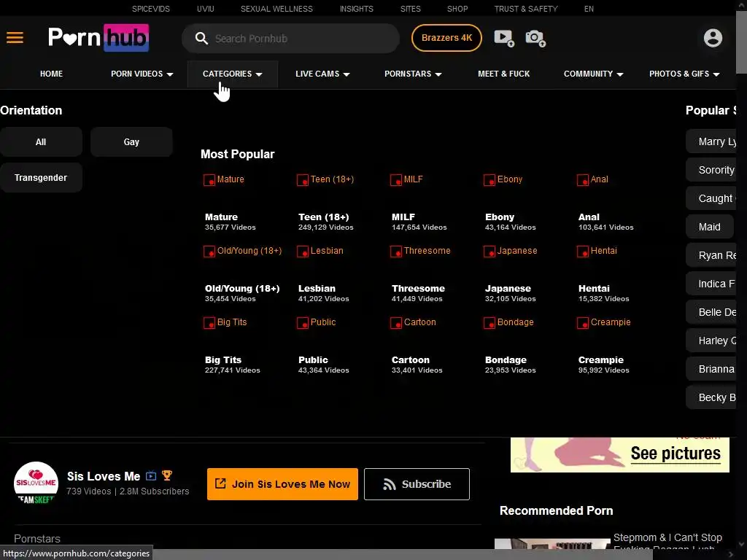Click the Subscribe button
This screenshot has width=747, height=560.
coord(417,484)
